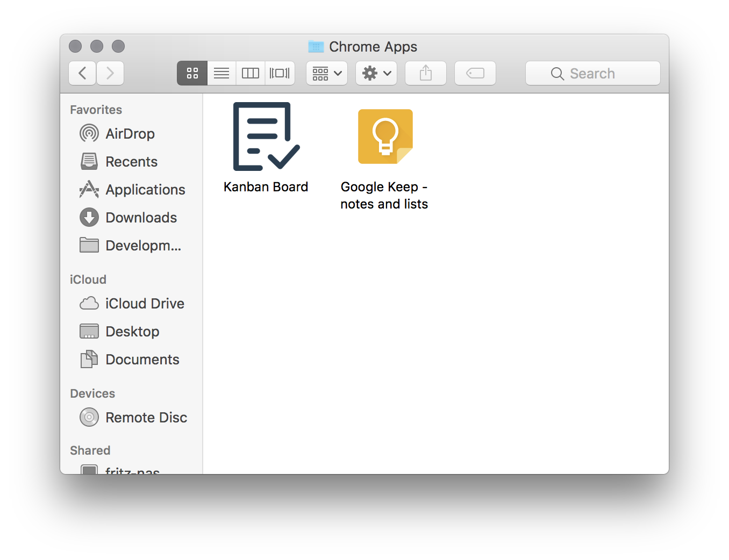This screenshot has height=560, width=729.
Task: Click the Applications sidebar icon
Action: pyautogui.click(x=89, y=189)
